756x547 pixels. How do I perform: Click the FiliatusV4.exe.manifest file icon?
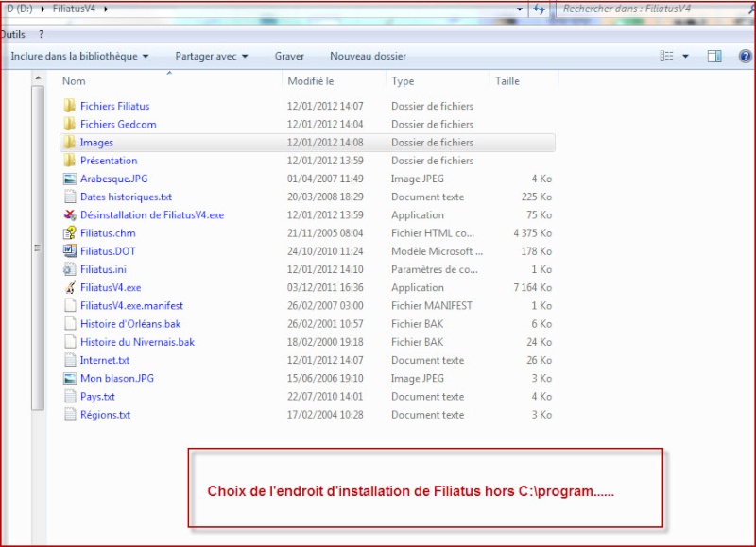point(70,305)
